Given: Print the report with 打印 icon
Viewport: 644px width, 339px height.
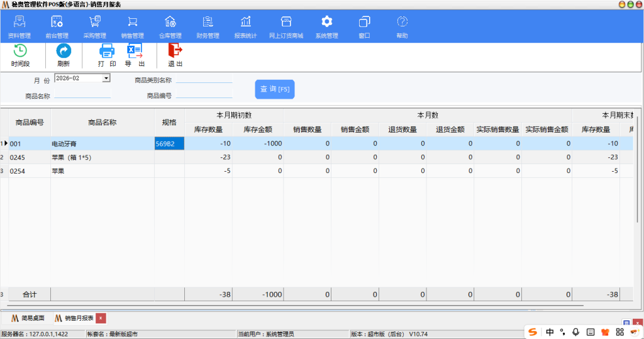Looking at the screenshot, I should [107, 55].
